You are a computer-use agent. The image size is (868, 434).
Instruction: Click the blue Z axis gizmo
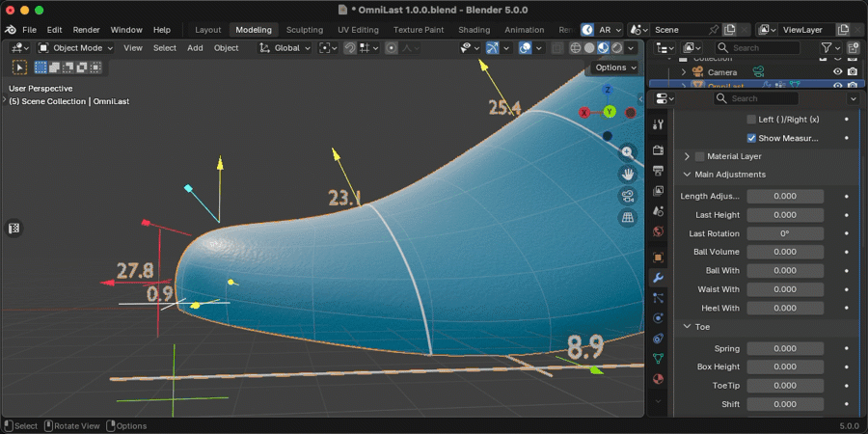608,90
